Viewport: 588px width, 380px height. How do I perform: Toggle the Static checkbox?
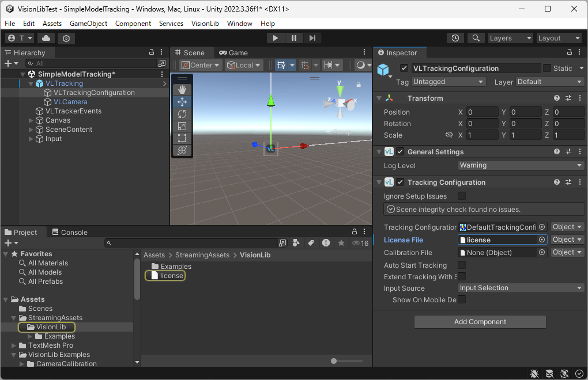click(x=547, y=68)
